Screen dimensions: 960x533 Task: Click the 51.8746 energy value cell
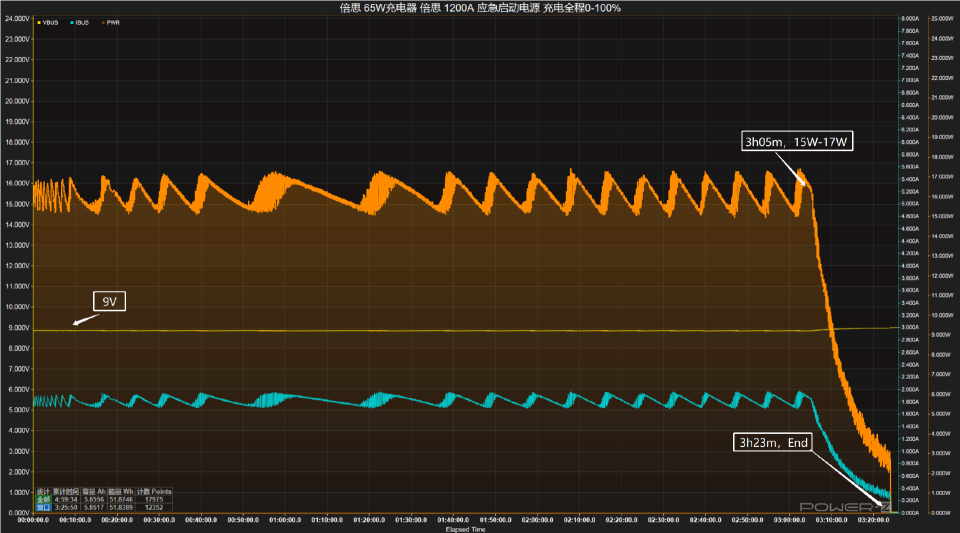click(x=121, y=499)
